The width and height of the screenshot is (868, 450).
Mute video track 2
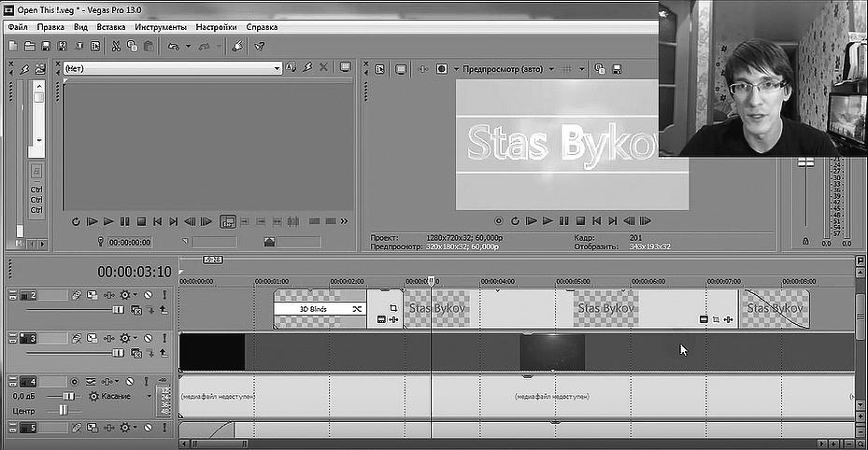tap(149, 295)
